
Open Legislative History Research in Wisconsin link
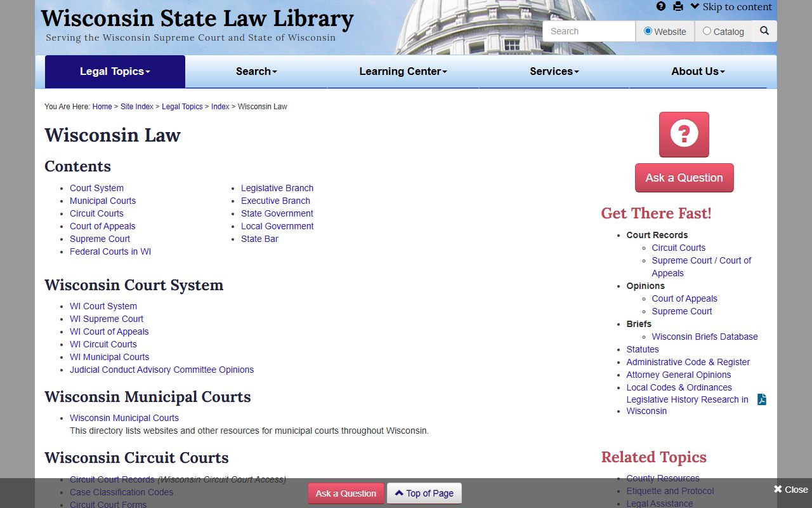[687, 405]
